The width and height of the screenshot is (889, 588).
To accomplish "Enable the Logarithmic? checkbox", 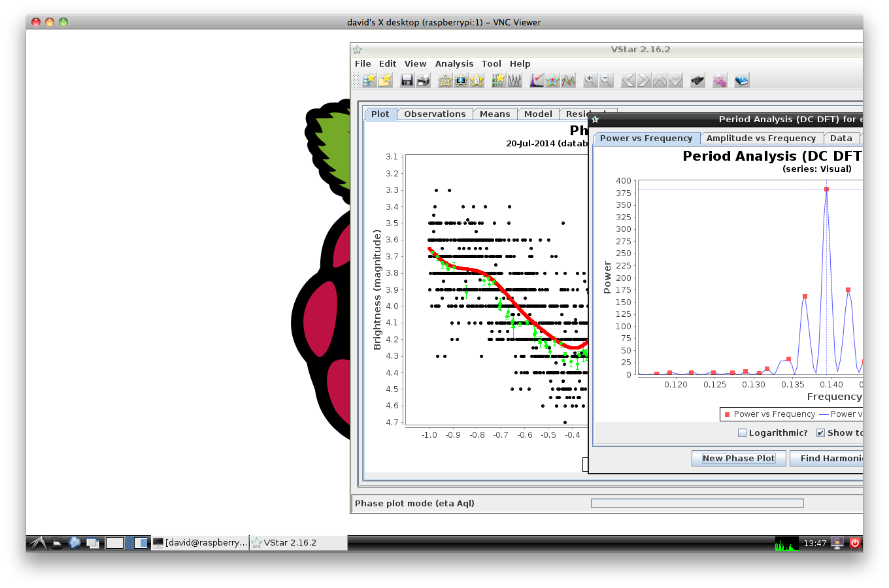I will click(x=742, y=433).
